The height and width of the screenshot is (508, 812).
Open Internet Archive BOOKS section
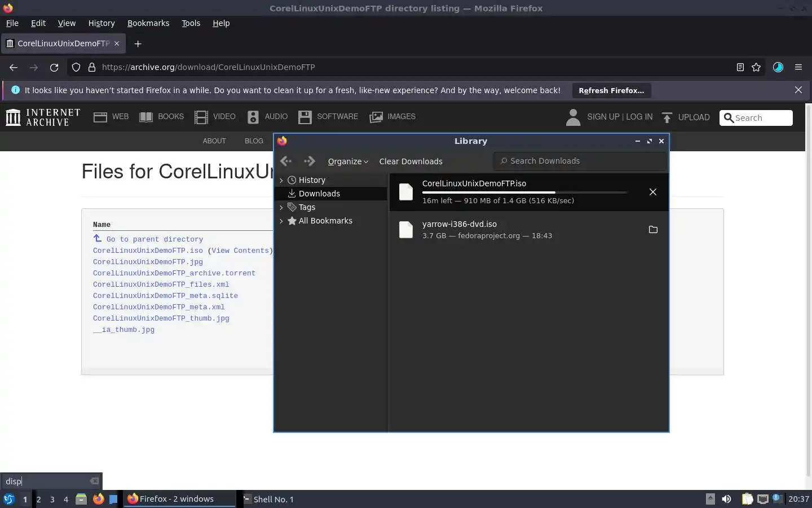pyautogui.click(x=161, y=117)
